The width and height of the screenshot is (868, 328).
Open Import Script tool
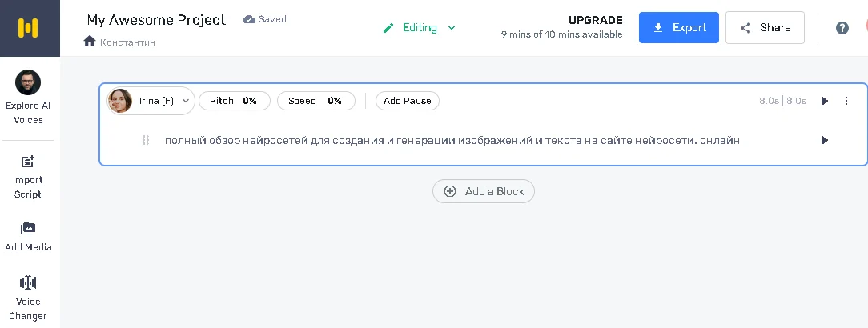click(x=28, y=177)
